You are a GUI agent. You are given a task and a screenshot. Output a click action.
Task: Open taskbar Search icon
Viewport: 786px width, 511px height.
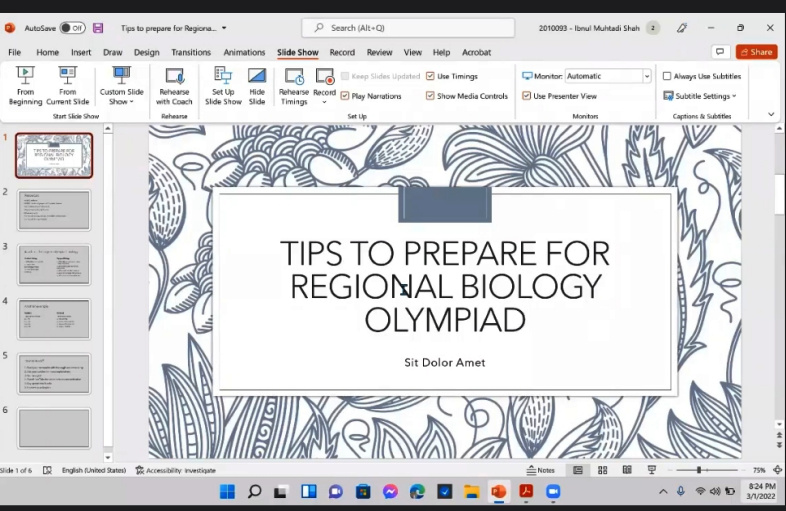[x=254, y=491]
